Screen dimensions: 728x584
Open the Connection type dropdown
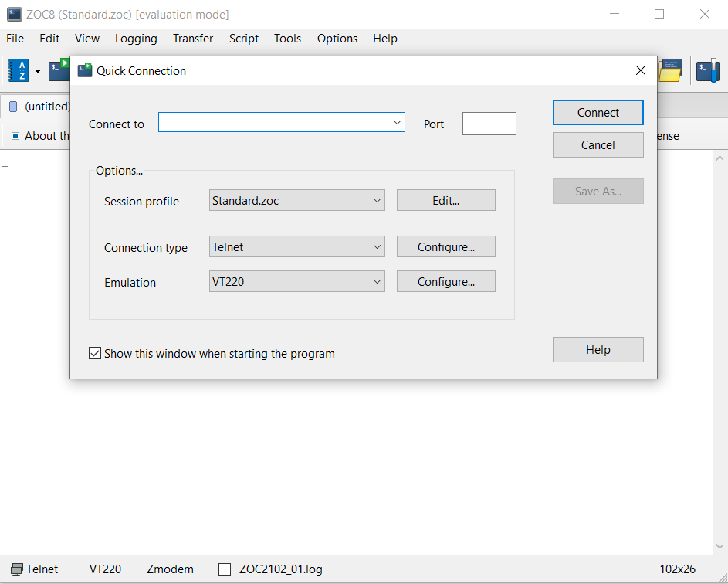coord(296,246)
